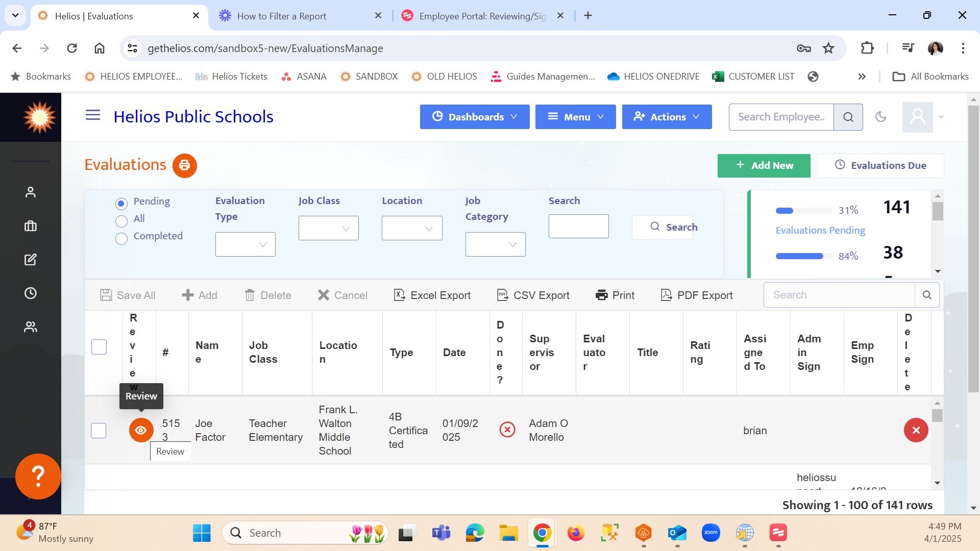Click the Excel Export button
Viewport: 980px width, 551px height.
(432, 295)
